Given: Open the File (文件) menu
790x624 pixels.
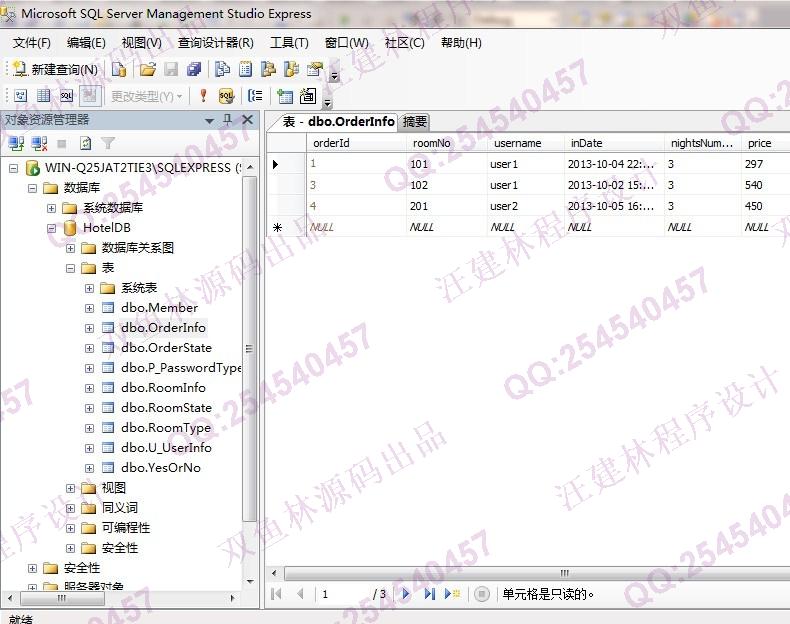Looking at the screenshot, I should pos(32,43).
